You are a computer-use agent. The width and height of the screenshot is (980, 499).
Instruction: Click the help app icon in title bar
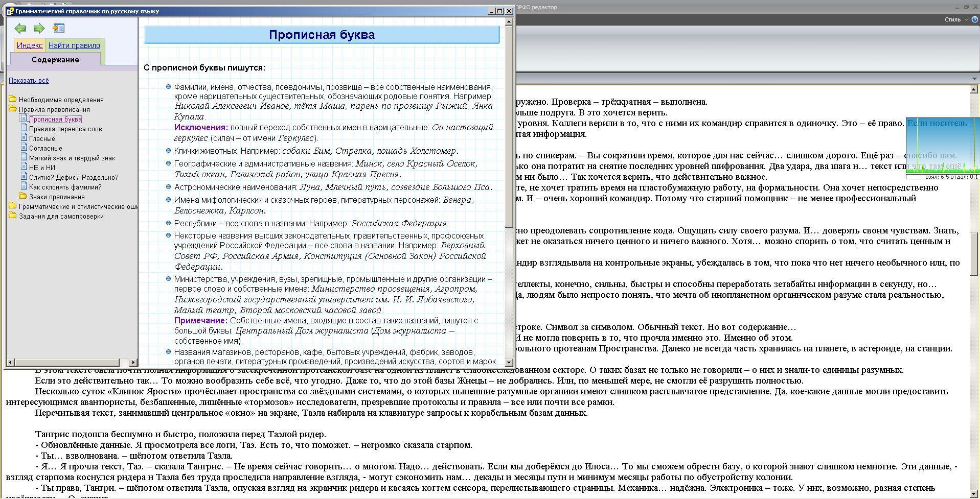[10, 11]
